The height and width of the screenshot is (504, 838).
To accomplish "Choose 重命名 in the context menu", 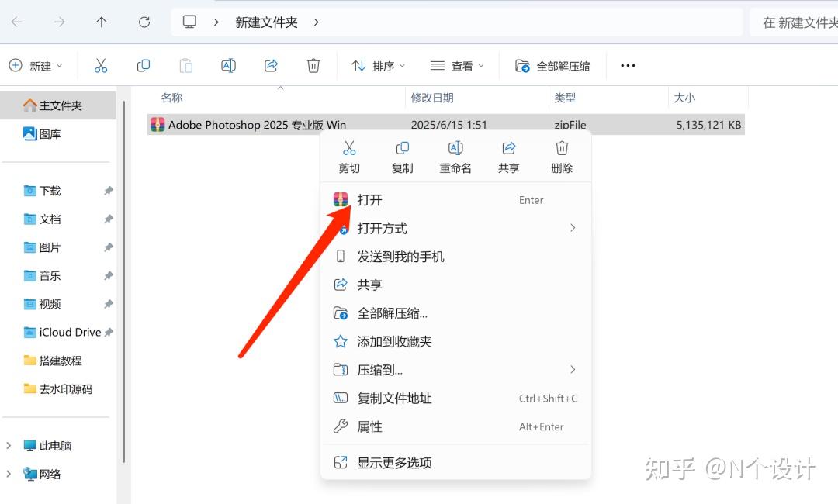I will 455,157.
